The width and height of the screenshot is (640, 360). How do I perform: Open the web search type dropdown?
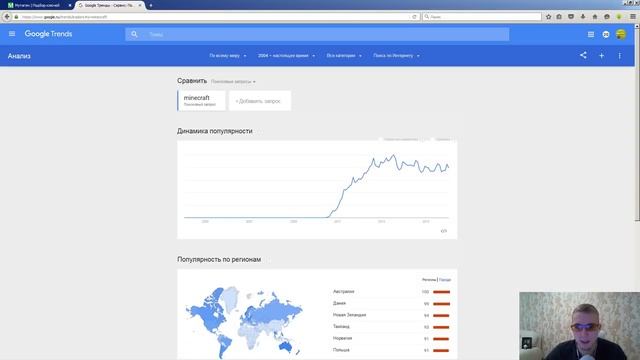coord(396,56)
